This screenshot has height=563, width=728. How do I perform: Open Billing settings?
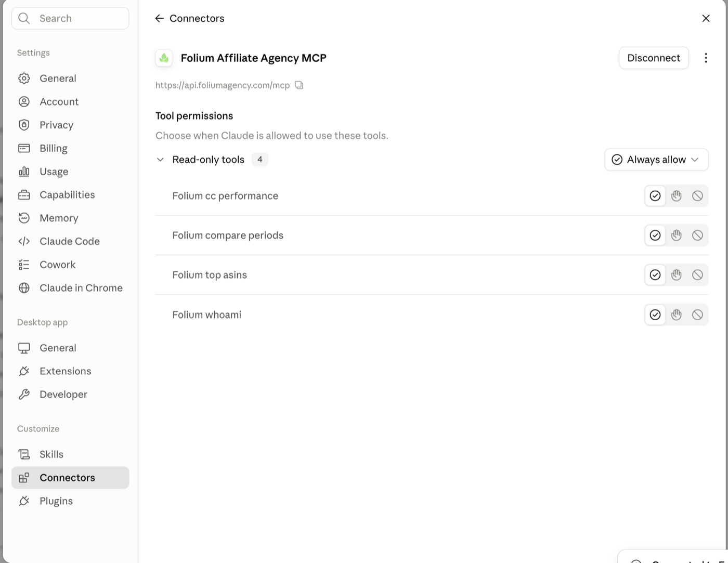click(70, 148)
